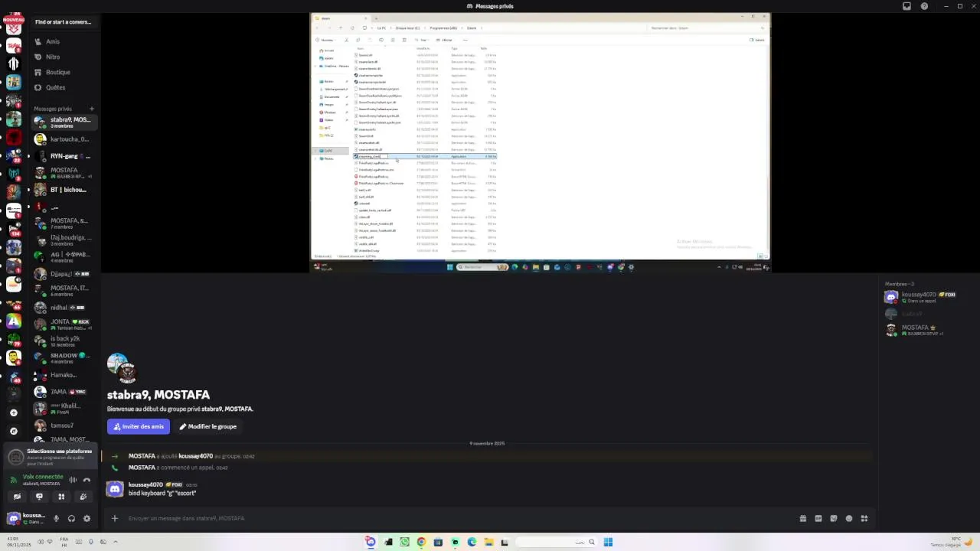Image resolution: width=980 pixels, height=551 pixels.
Task: Expand hidden tray icons chevron
Action: pyautogui.click(x=116, y=542)
